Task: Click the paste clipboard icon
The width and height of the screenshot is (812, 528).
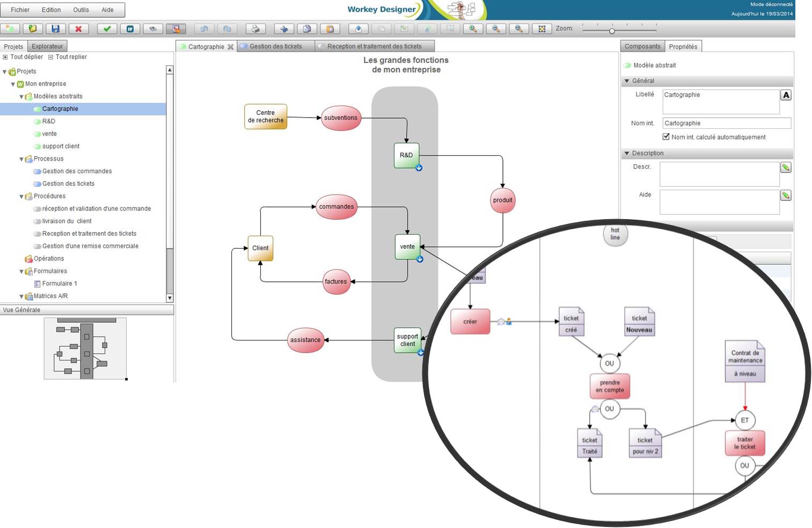Action: [x=330, y=28]
